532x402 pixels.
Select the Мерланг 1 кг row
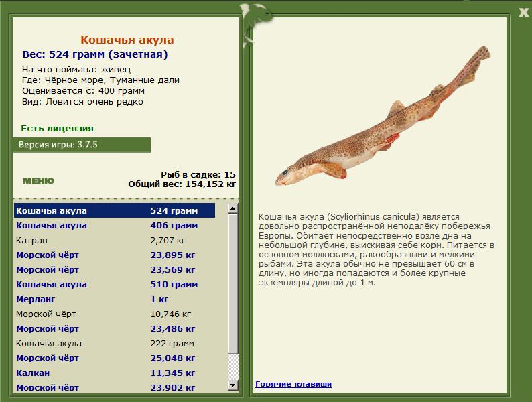coord(115,299)
